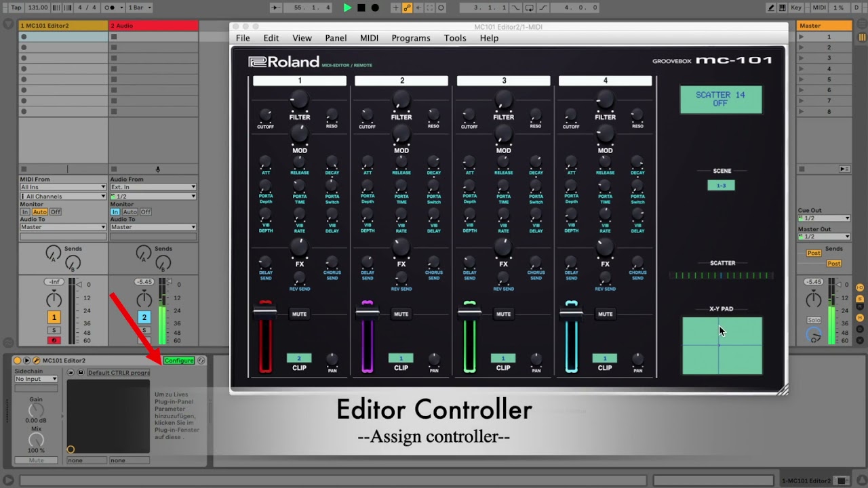Enable the MIDI map mode switch
Screen dimensions: 868x488
click(x=819, y=7)
